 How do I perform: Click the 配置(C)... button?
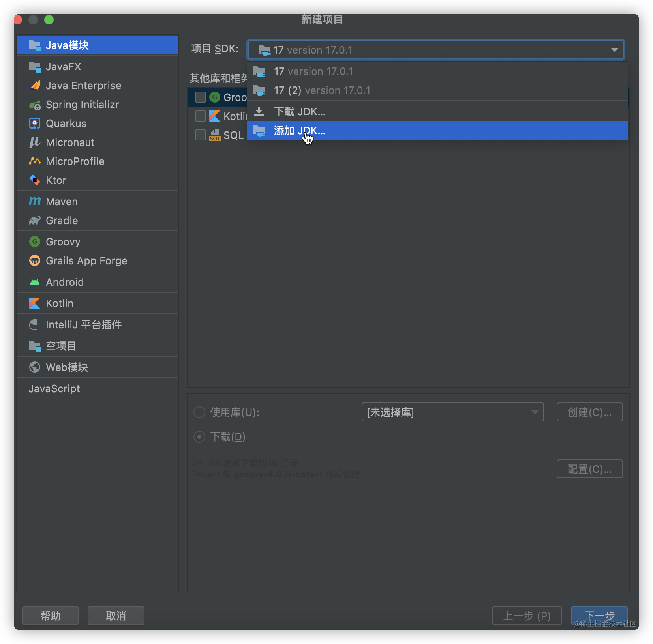click(x=589, y=469)
